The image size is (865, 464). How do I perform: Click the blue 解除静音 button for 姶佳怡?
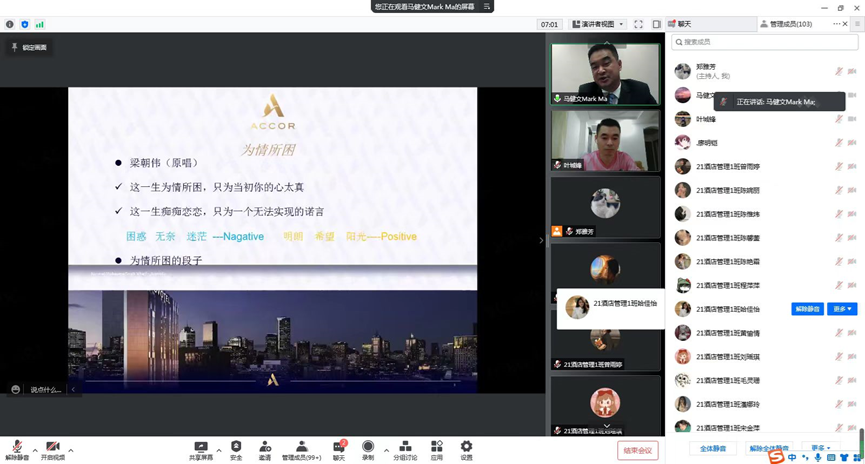pyautogui.click(x=807, y=309)
